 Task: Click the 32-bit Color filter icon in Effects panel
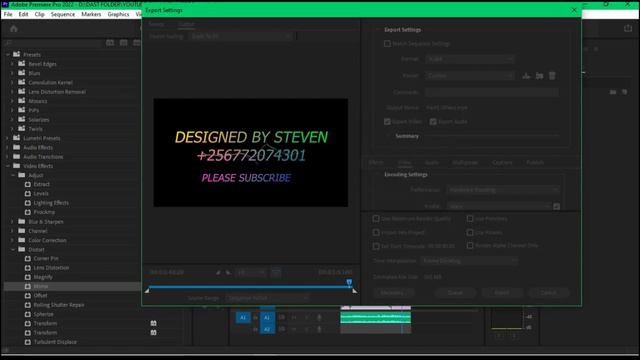pos(123,43)
